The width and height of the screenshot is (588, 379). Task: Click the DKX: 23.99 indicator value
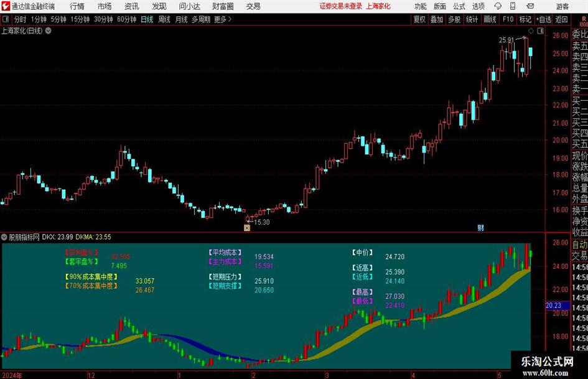click(57, 236)
